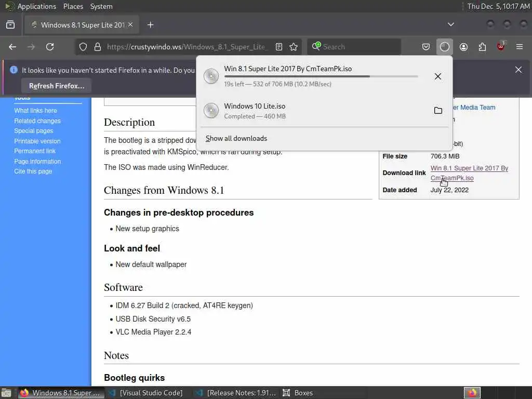Click the Firefox icon in the bottom-right tray
This screenshot has height=399, width=532.
pyautogui.click(x=472, y=393)
